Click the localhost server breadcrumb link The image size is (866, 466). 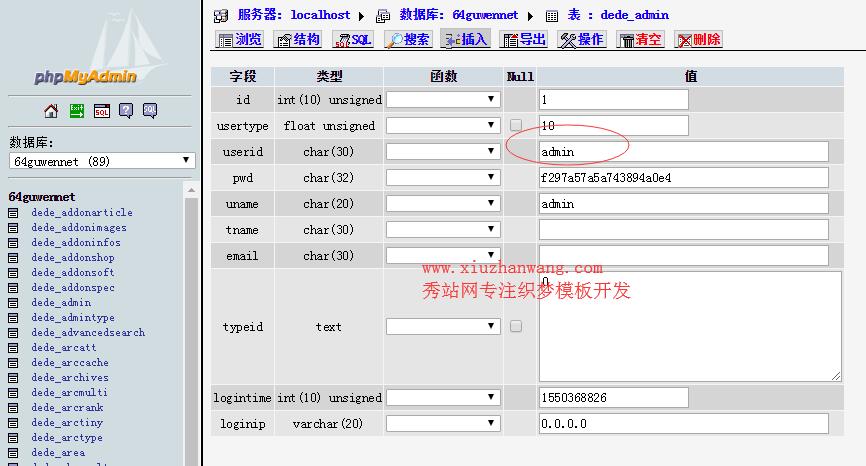pos(320,15)
